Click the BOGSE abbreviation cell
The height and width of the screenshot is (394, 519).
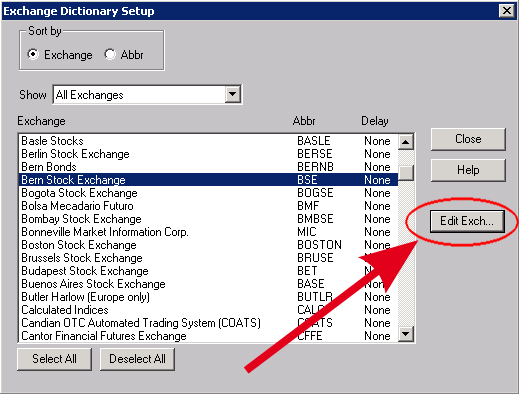click(x=315, y=193)
